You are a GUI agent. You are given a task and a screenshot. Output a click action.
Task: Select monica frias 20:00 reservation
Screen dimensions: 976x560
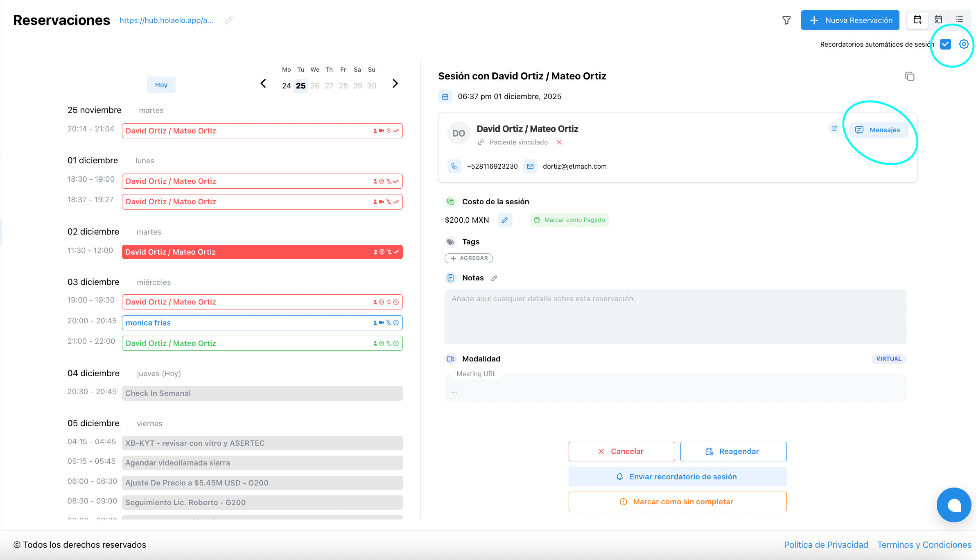pyautogui.click(x=262, y=323)
